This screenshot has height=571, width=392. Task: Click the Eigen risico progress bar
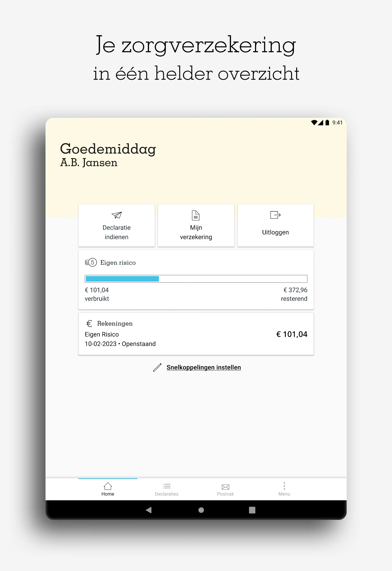pyautogui.click(x=196, y=279)
